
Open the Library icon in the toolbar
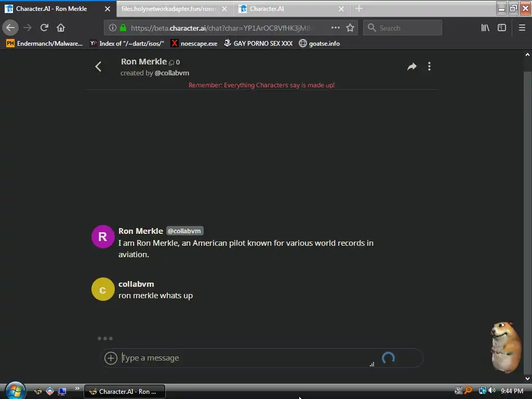485,28
